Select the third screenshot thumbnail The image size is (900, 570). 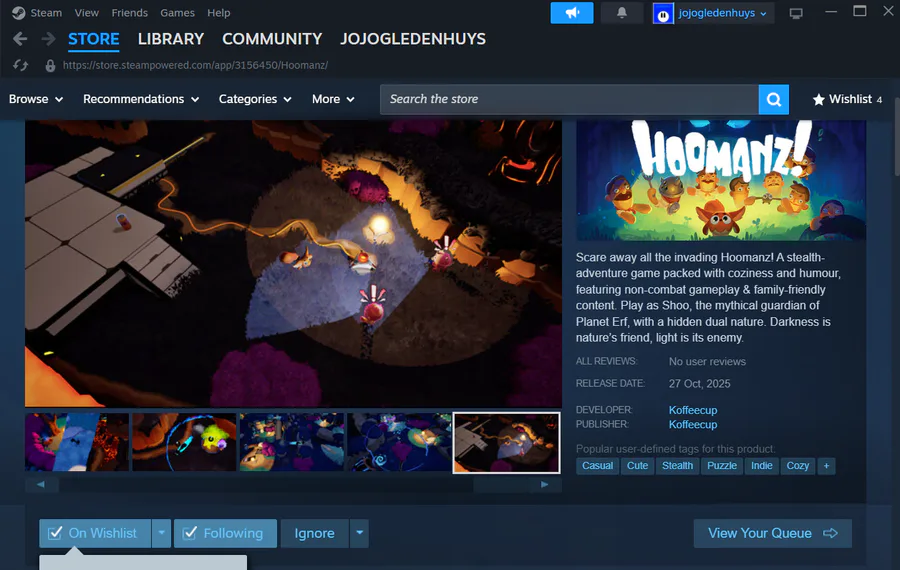coord(292,442)
